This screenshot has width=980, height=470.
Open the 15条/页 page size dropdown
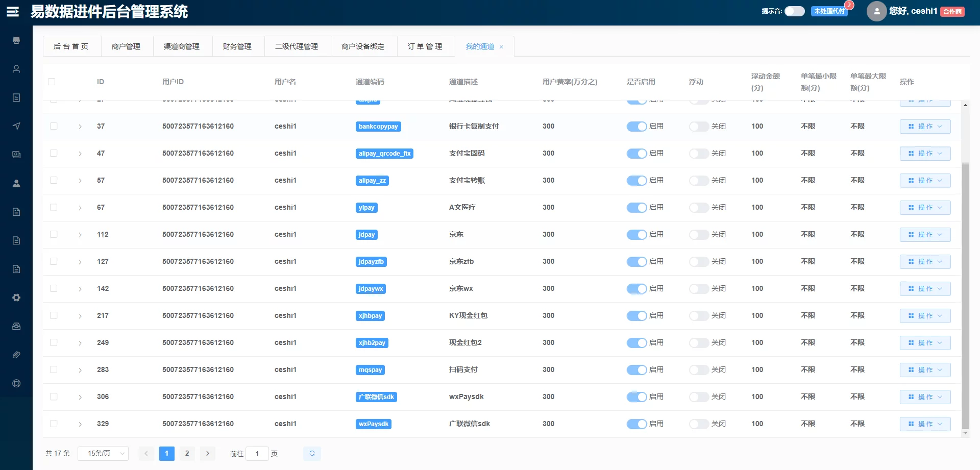(103, 453)
